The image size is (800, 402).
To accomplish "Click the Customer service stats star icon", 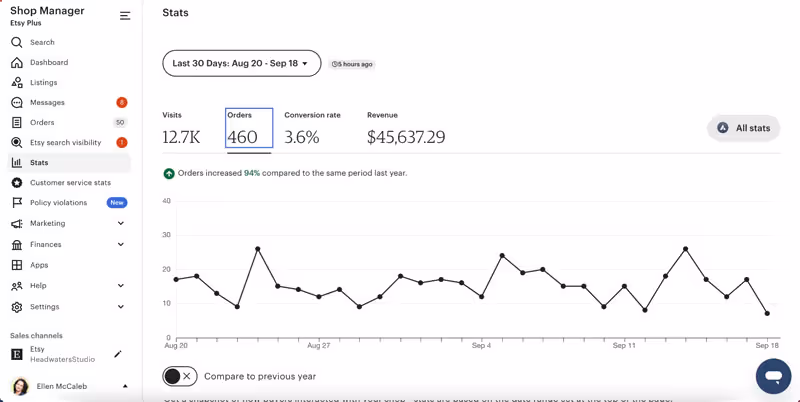I will 17,183.
